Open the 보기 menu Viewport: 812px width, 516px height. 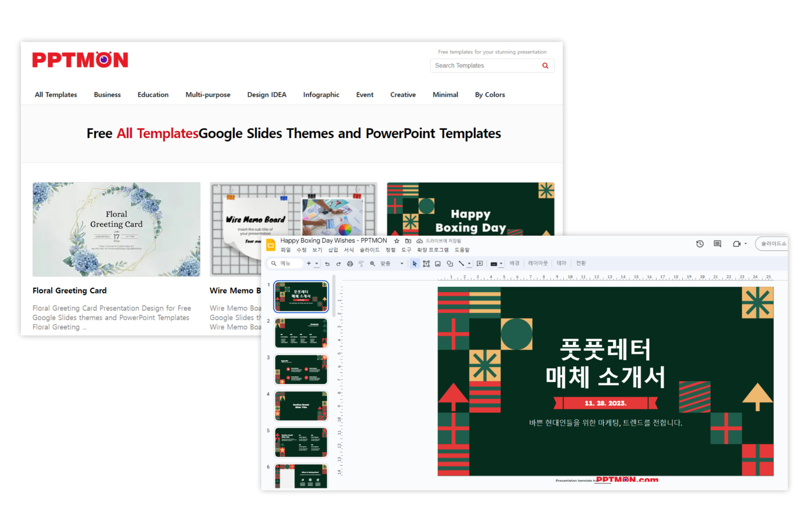pos(317,250)
